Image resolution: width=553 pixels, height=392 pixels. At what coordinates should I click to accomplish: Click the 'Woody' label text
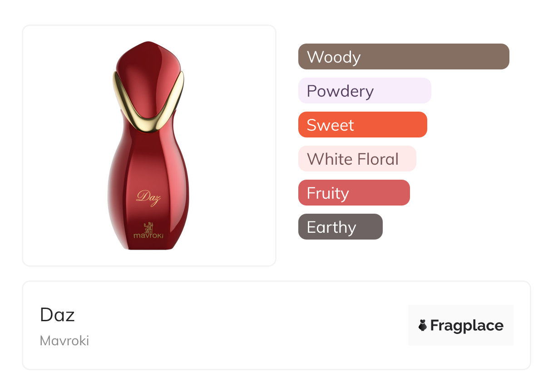coord(334,57)
